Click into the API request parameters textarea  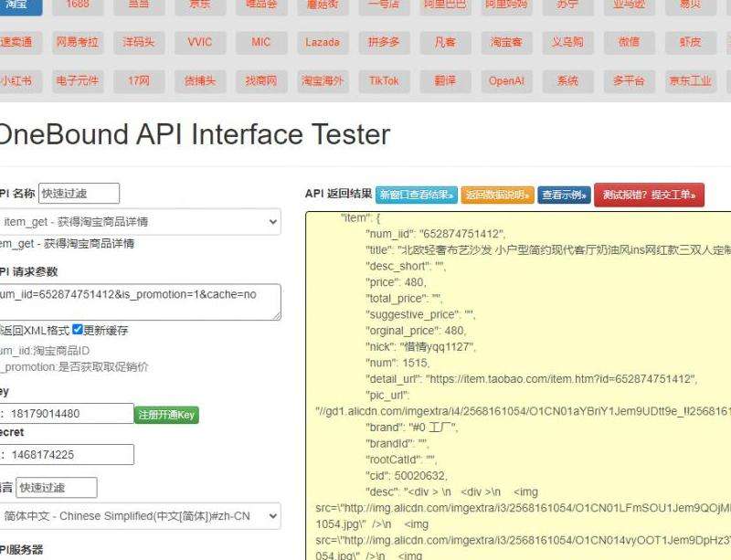(x=139, y=302)
